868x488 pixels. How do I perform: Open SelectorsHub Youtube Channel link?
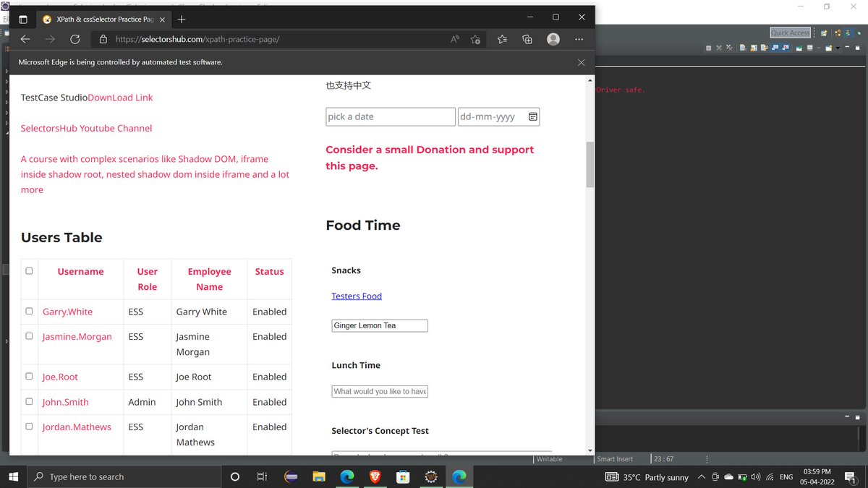click(86, 128)
